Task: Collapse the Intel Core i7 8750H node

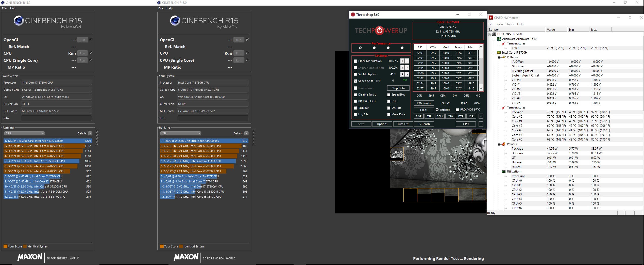Action: point(494,53)
